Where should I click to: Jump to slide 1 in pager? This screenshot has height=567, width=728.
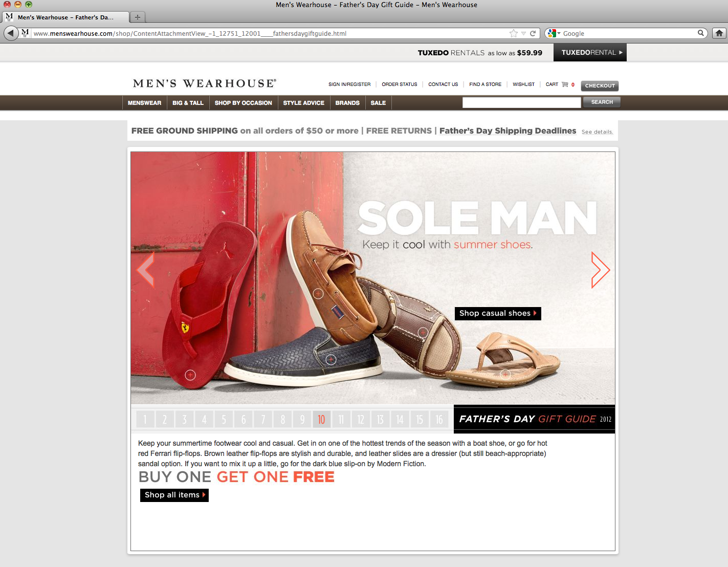145,420
